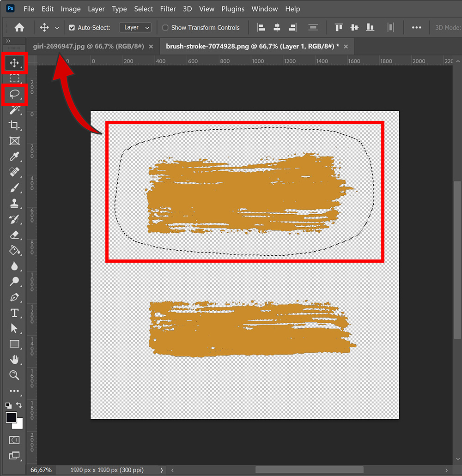
Task: Click the align horizontal centers button
Action: tap(276, 28)
